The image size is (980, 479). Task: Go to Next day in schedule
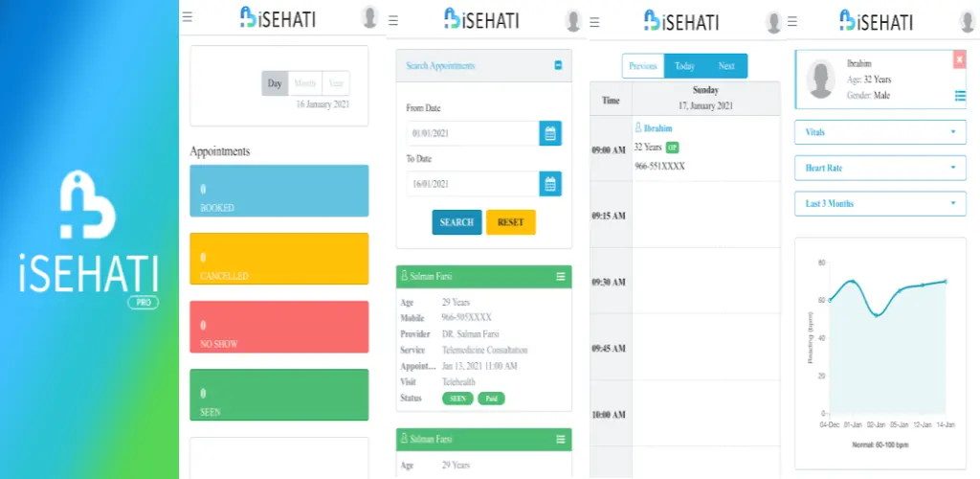726,66
